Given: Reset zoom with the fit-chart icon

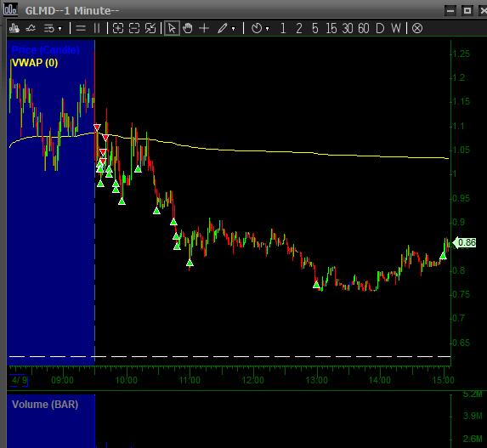Looking at the screenshot, I should click(150, 28).
